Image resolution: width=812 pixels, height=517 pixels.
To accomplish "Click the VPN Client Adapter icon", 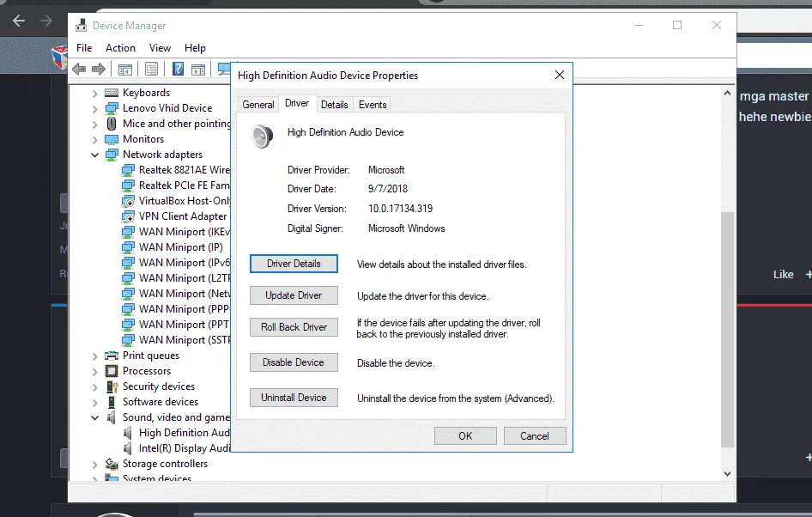I will coord(128,216).
